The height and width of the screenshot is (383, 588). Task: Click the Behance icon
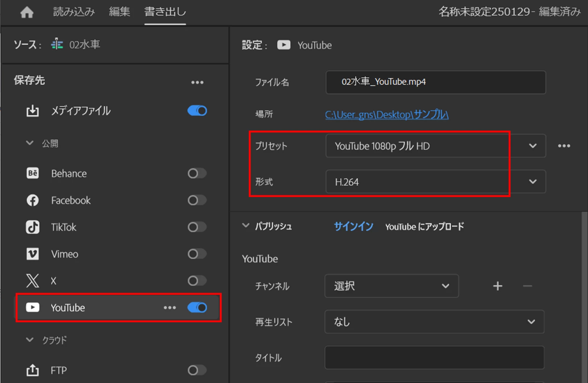tap(32, 173)
